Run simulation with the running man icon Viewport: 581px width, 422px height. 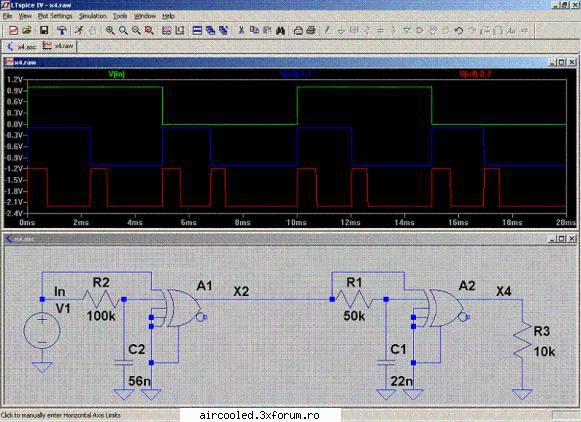[x=79, y=30]
